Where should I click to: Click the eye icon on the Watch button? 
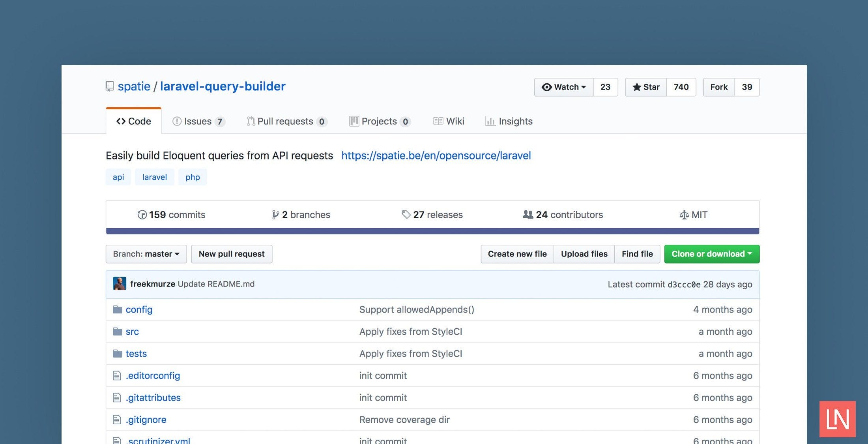[546, 87]
